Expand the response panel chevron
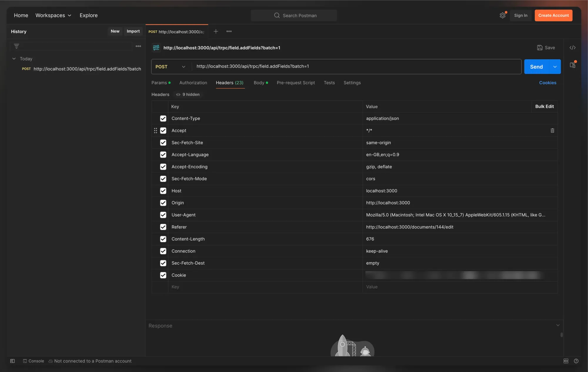The image size is (588, 372). [x=558, y=325]
